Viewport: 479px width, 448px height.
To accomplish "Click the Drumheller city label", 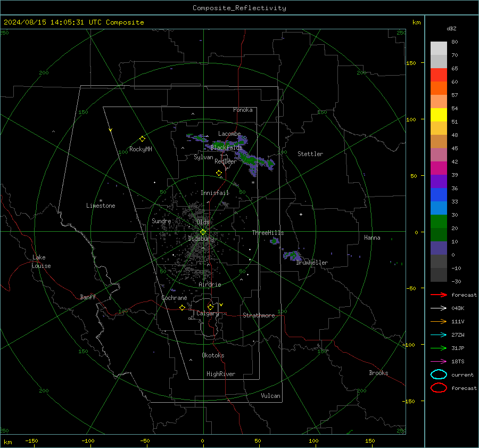I will [x=312, y=263].
